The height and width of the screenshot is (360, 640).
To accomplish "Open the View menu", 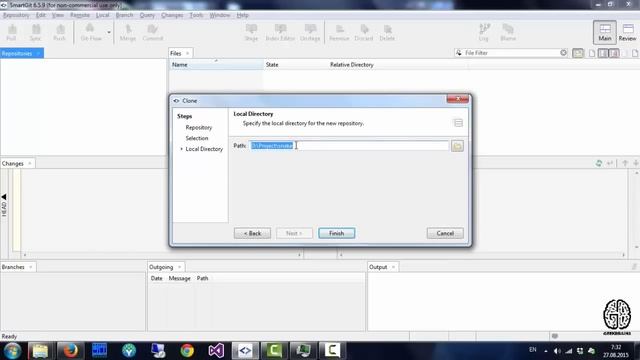I will coord(58,15).
